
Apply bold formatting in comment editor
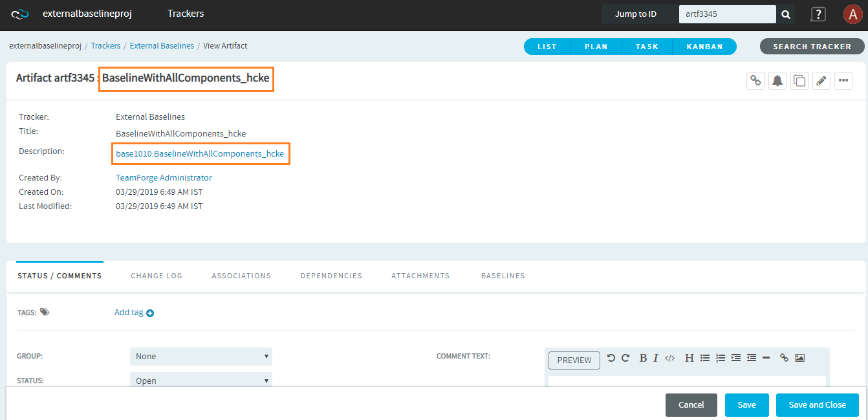[x=643, y=358]
